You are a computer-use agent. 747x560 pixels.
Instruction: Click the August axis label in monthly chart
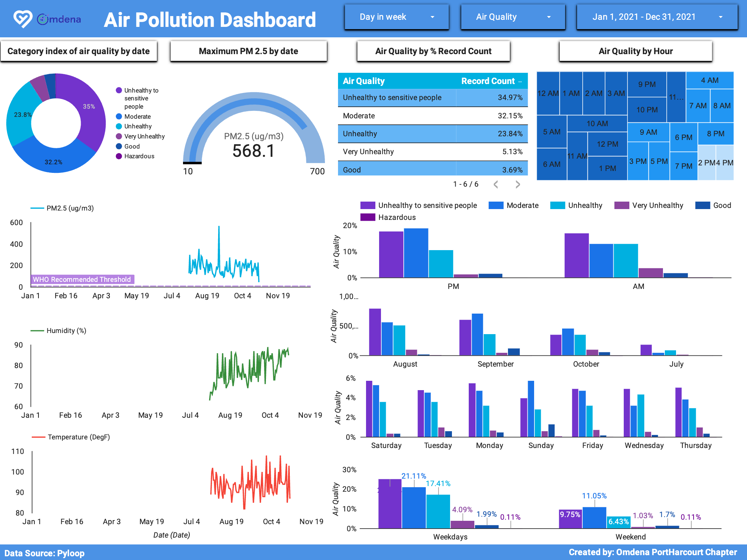(405, 364)
